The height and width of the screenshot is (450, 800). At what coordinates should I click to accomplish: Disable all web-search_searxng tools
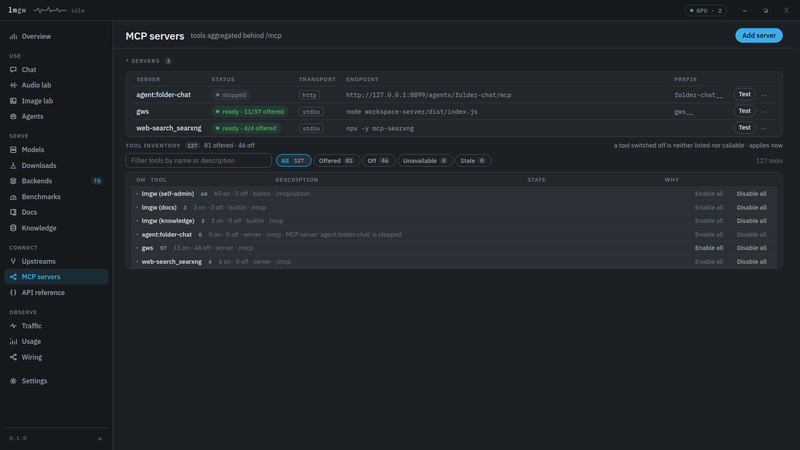(752, 262)
